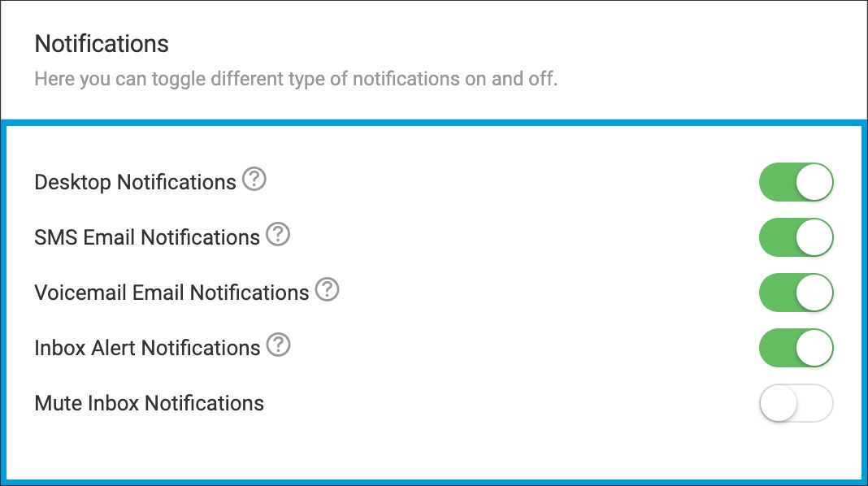The height and width of the screenshot is (486, 868).
Task: Click the Desktop Notifications label text
Action: (135, 182)
